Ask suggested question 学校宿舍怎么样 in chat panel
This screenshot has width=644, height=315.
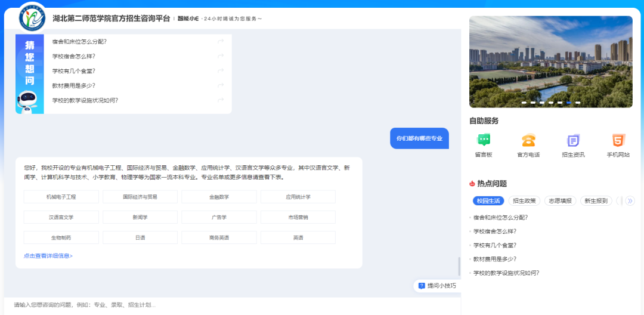[x=73, y=56]
